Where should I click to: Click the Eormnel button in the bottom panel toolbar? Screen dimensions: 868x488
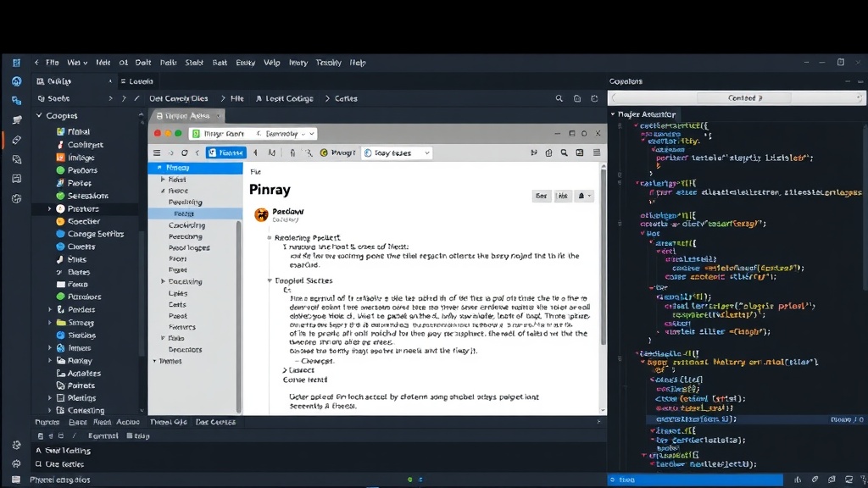pos(103,436)
